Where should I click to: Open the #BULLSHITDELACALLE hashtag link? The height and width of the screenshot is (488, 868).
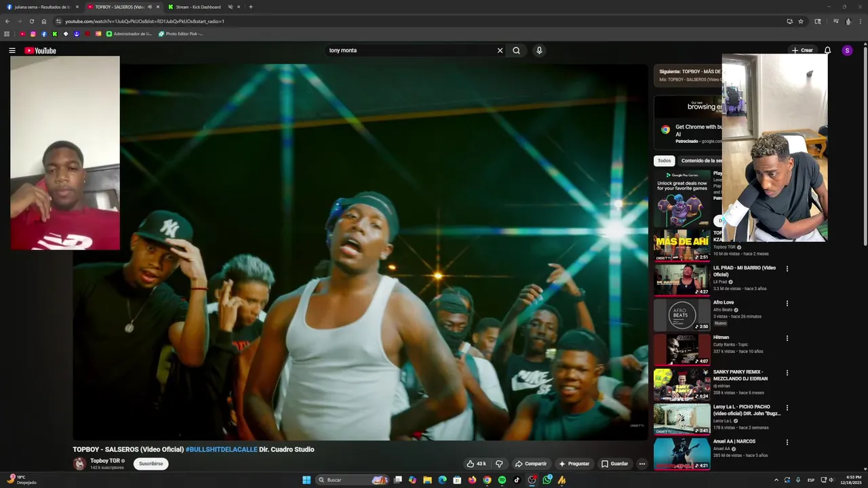[222, 449]
